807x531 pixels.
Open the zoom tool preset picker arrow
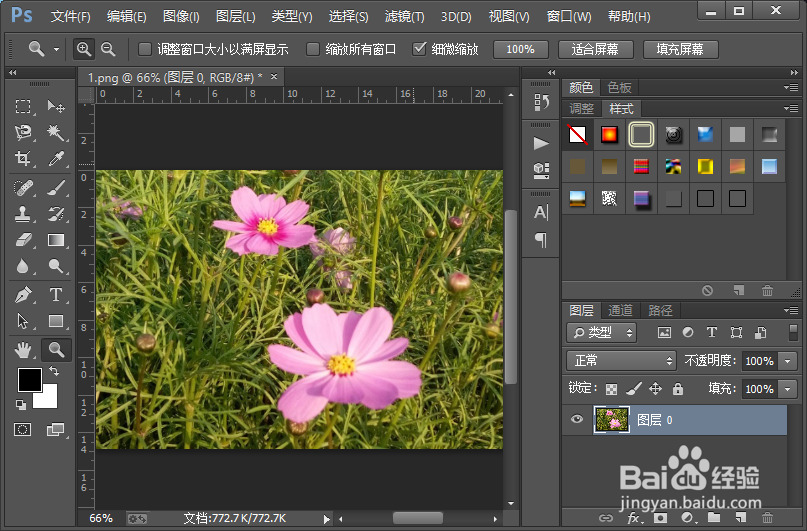(57, 50)
